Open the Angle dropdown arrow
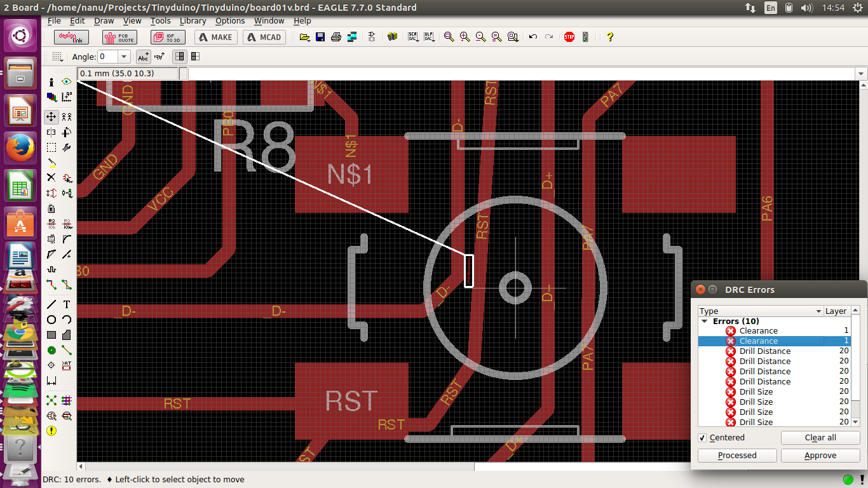This screenshot has height=488, width=868. click(x=124, y=57)
